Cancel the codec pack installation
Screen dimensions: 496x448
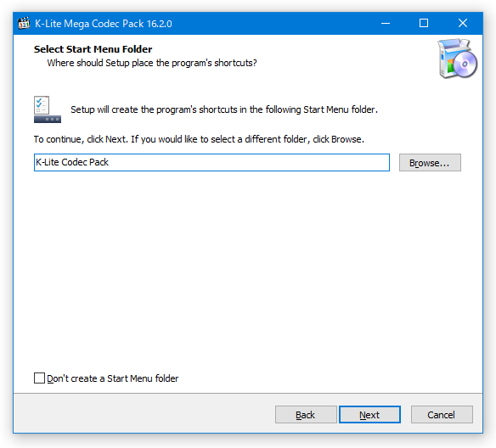pos(442,415)
